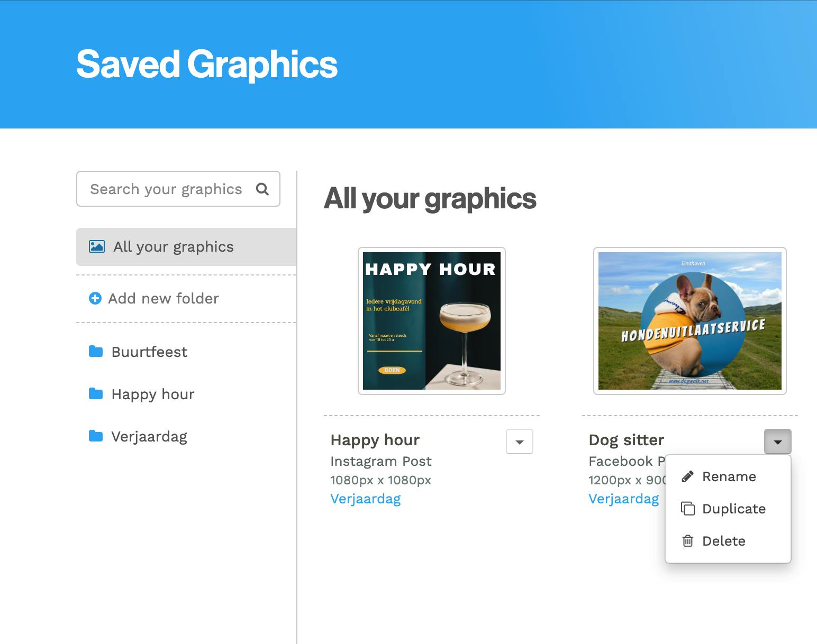
Task: Click the plus icon for Add new folder
Action: click(x=95, y=298)
